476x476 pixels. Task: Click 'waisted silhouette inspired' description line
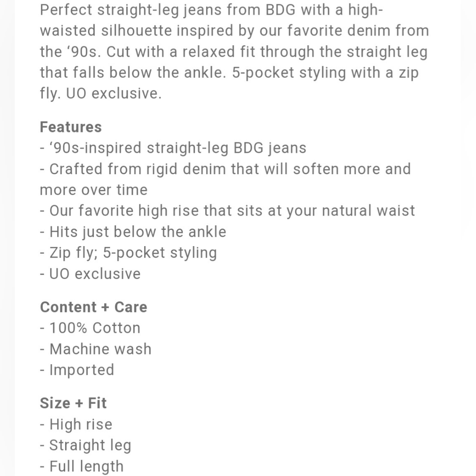point(234,30)
